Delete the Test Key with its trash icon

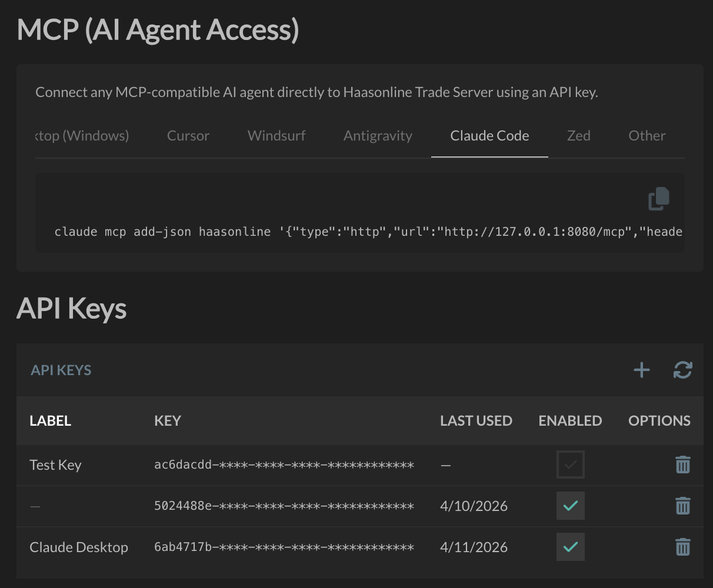pos(682,465)
